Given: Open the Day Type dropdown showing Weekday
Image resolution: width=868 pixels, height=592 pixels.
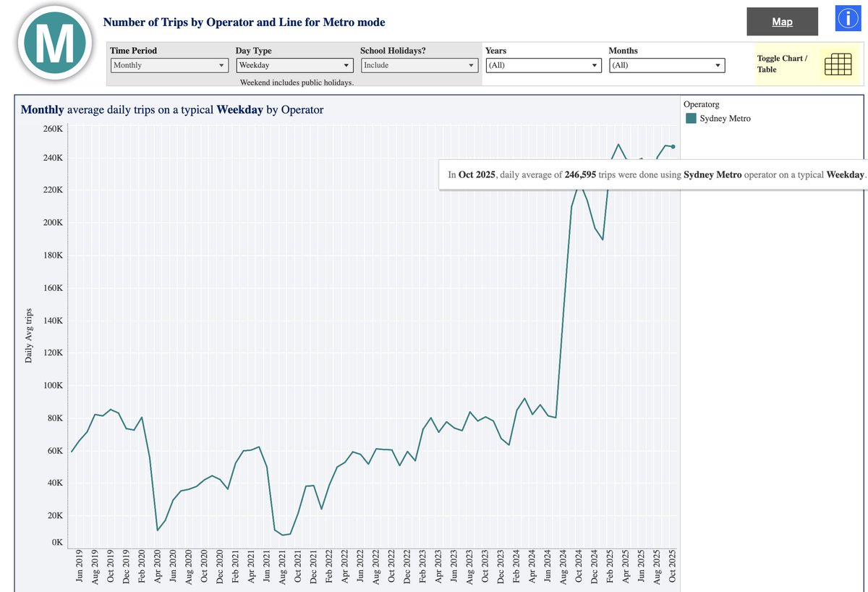Looking at the screenshot, I should click(x=295, y=65).
